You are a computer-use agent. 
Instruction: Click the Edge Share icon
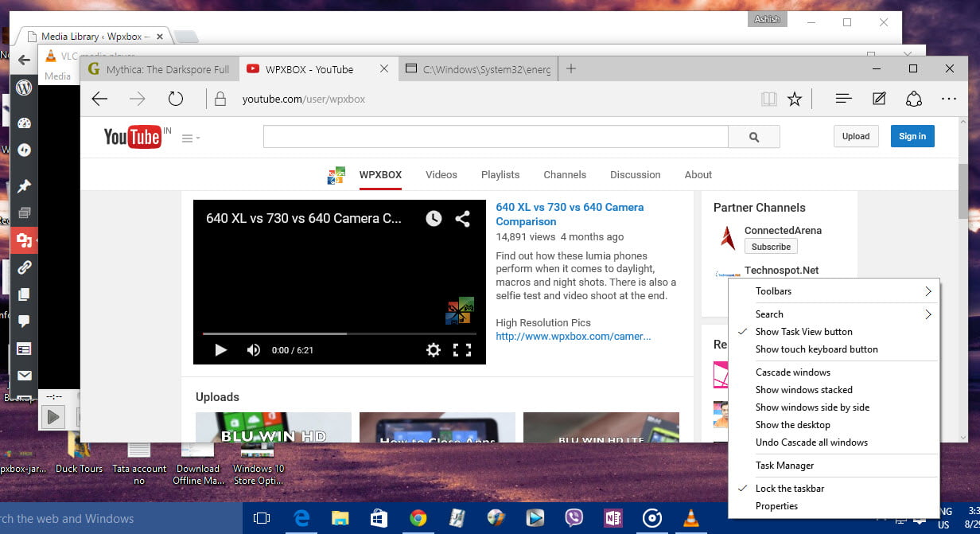(914, 99)
